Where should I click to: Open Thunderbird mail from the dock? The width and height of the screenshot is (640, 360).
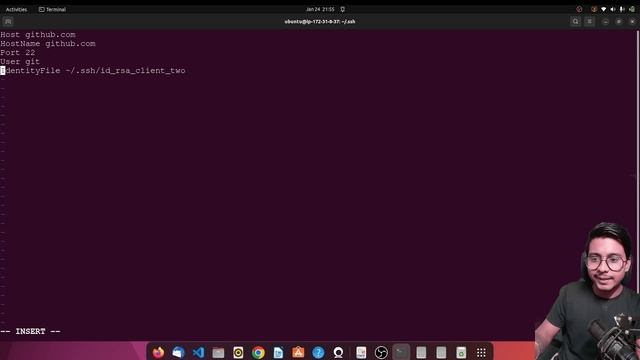pos(178,352)
